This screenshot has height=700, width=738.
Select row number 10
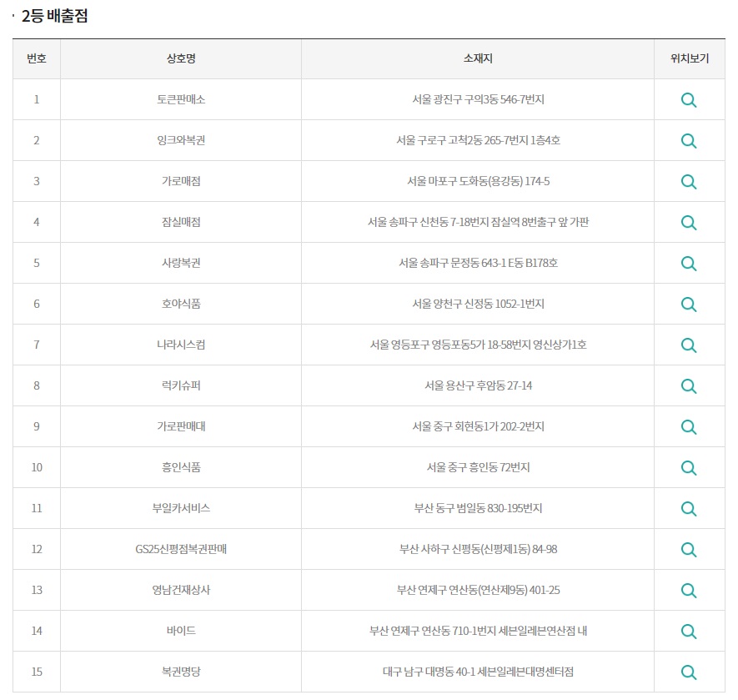pos(37,467)
